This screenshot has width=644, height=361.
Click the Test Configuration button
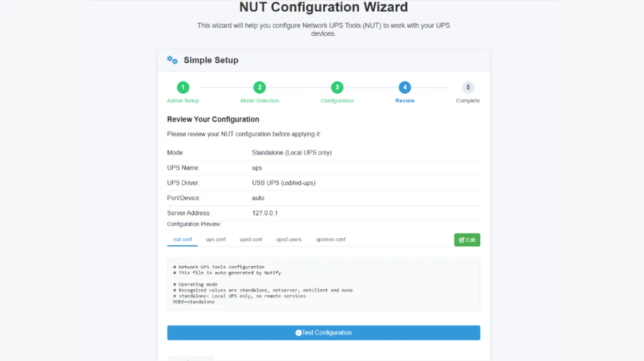pos(323,333)
